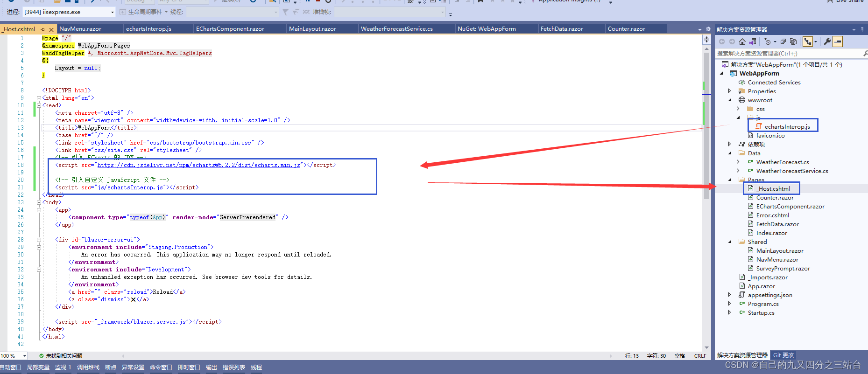The width and height of the screenshot is (868, 374).
Task: Toggle the pending changes filter in Solution Explorer
Action: (768, 42)
